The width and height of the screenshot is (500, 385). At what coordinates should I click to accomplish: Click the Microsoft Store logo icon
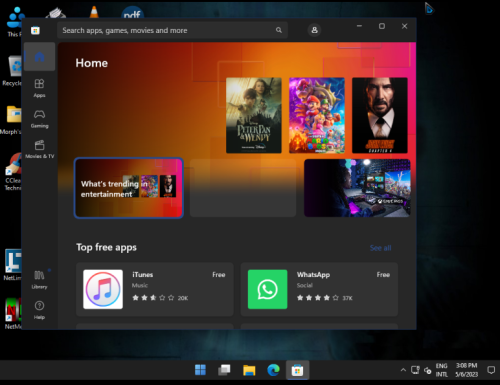(x=35, y=31)
